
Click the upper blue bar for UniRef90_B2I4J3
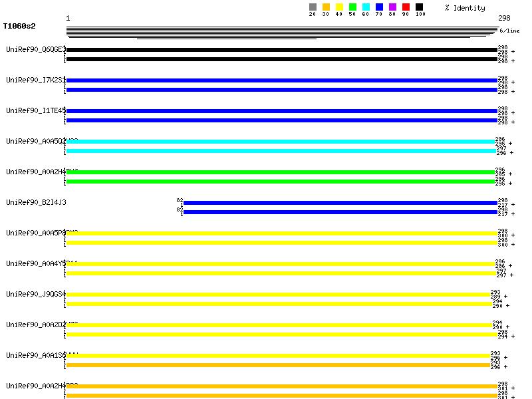(x=340, y=203)
